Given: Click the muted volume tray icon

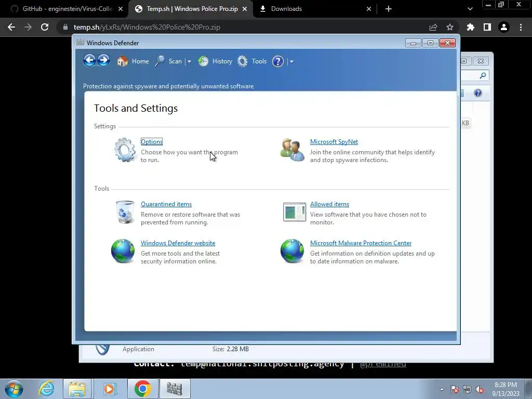Looking at the screenshot, I should tap(480, 390).
